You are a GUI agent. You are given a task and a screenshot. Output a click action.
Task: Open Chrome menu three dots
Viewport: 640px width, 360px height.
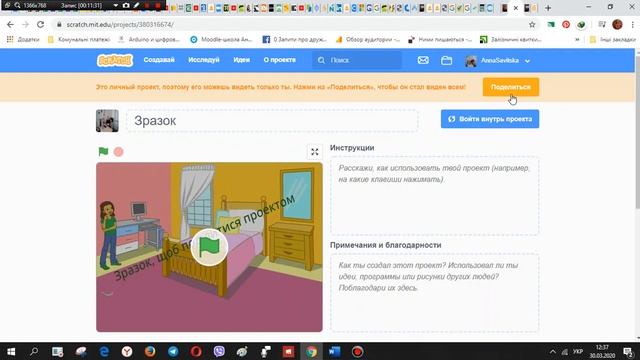coord(632,24)
